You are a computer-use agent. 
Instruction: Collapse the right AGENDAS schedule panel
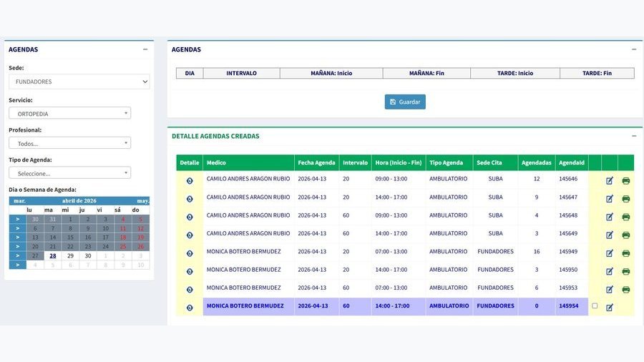point(634,49)
